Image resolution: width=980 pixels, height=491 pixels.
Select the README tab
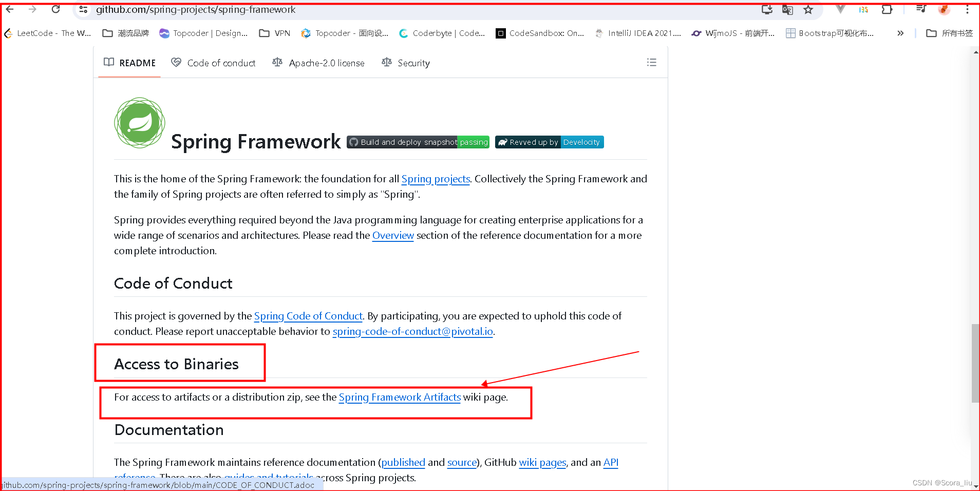129,63
